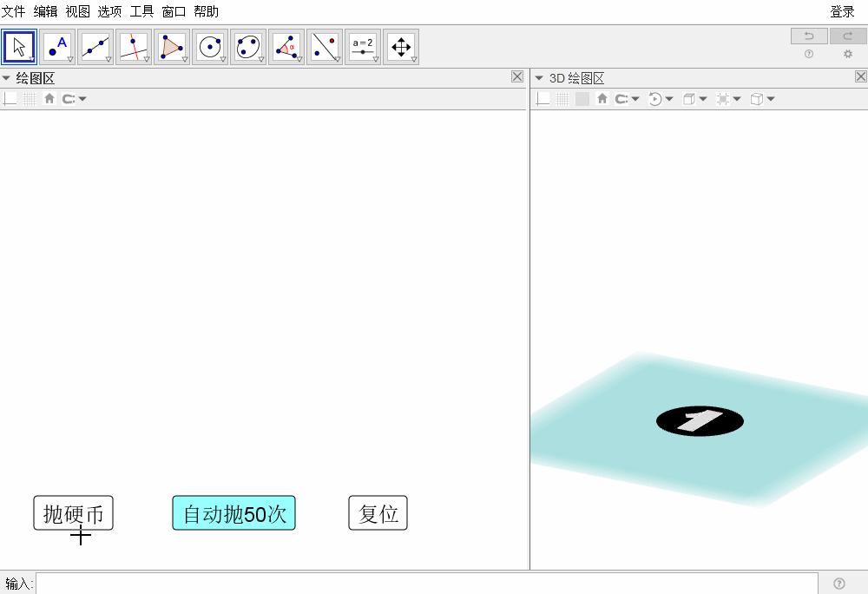Viewport: 868px width, 594px height.
Task: Open the settings gear icon
Action: 847,54
